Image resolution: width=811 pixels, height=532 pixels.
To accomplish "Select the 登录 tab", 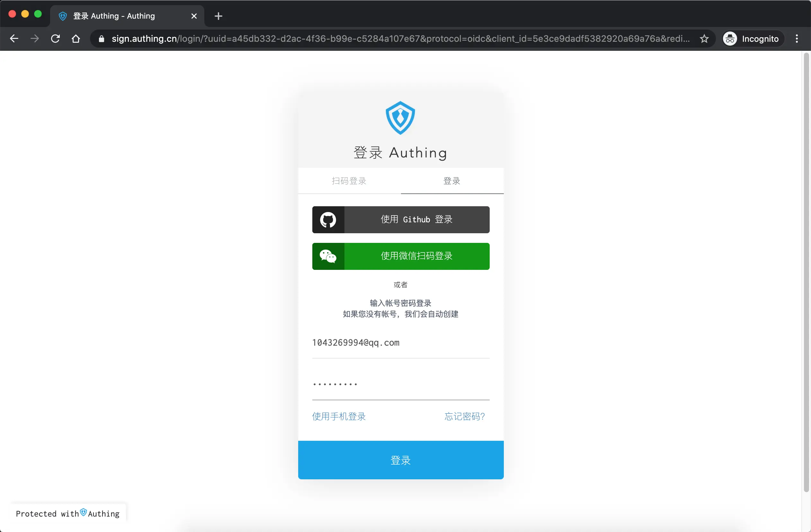I will point(452,181).
